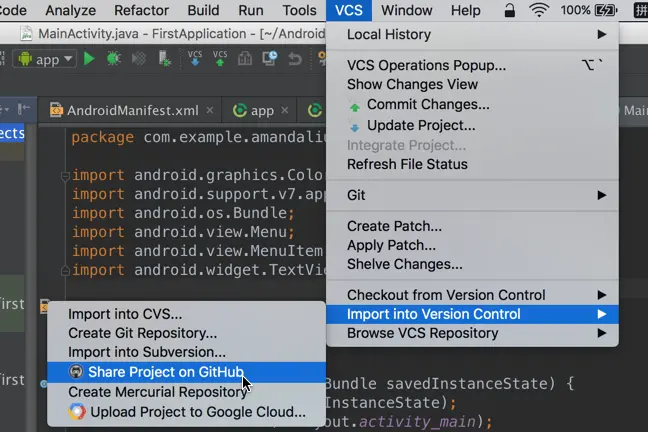This screenshot has height=432, width=648.
Task: Select Upload Project to Google Cloud
Action: click(x=186, y=412)
